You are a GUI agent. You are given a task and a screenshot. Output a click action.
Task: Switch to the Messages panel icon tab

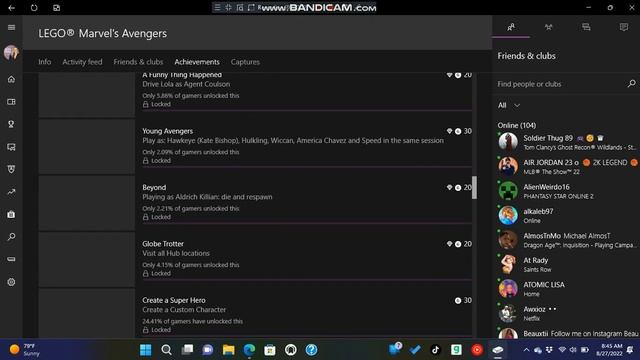click(x=586, y=27)
